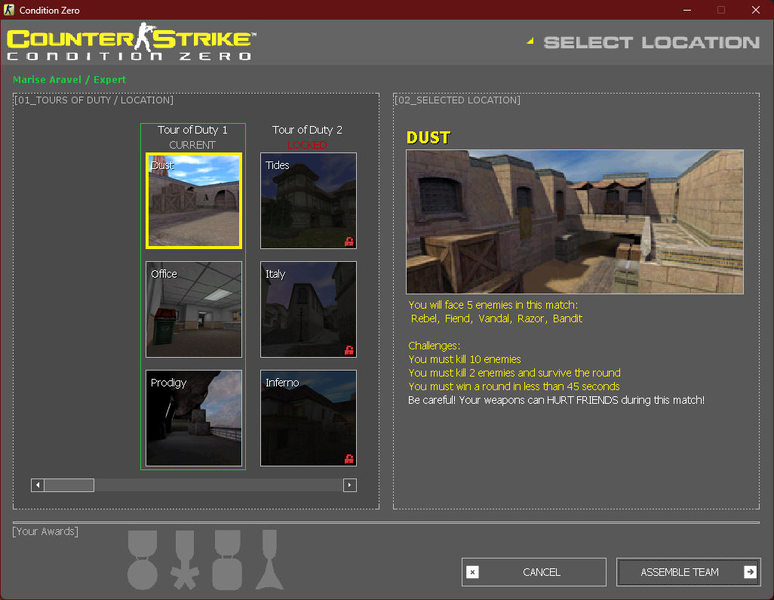Viewport: 774px width, 600px height.
Task: Click the Cancel button
Action: pos(534,572)
